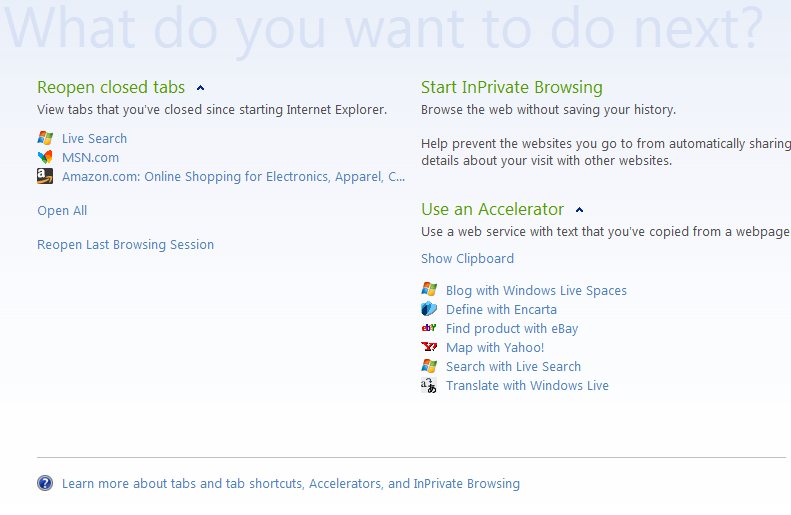Choose Find product with eBay text link
Screen dimensions: 791x515
pos(512,328)
